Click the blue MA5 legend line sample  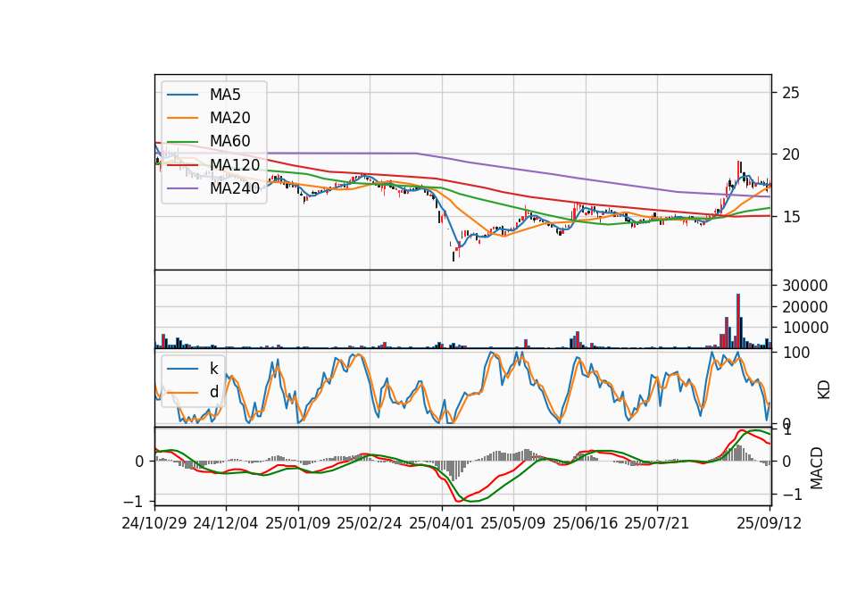tap(182, 95)
